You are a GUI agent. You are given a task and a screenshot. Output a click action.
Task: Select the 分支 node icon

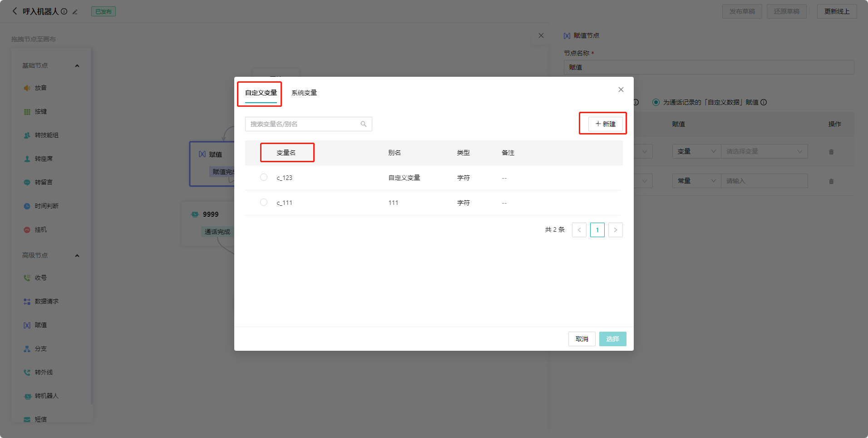coord(27,348)
